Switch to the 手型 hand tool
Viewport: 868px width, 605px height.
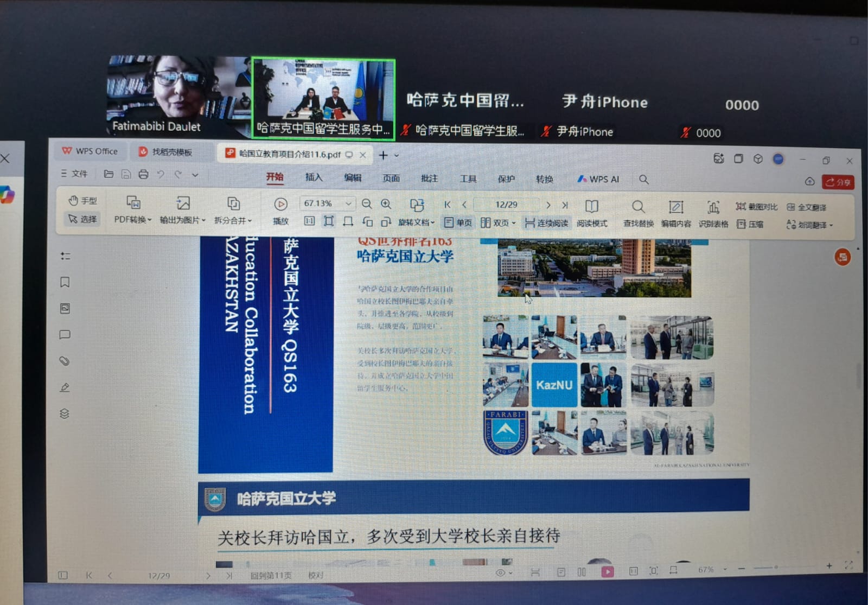click(82, 201)
